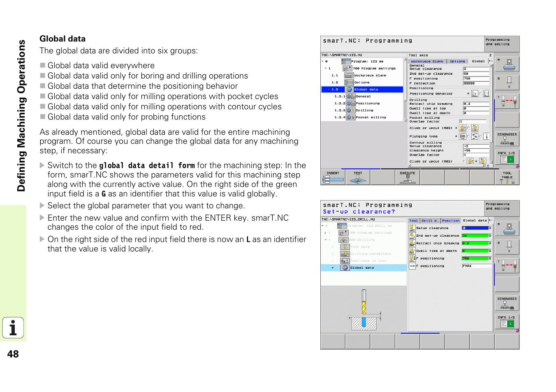
Task: Click the F retraction field showing 99999
Action: pos(476,83)
